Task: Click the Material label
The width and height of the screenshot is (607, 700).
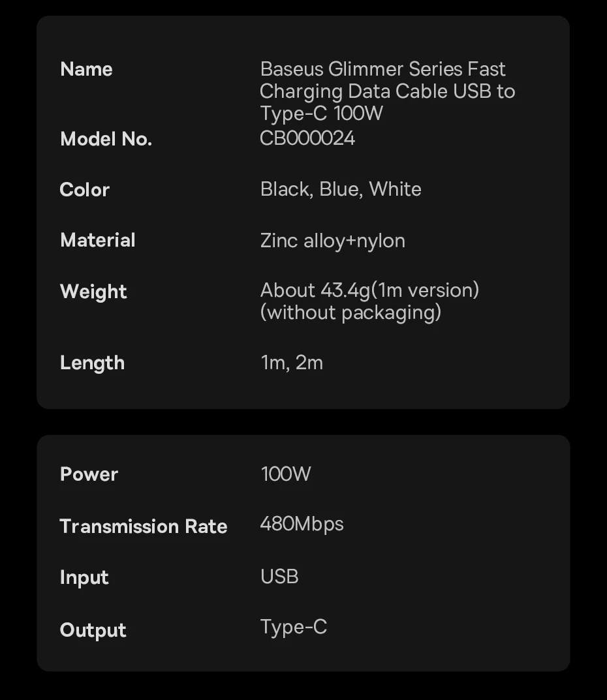Action: coord(98,240)
